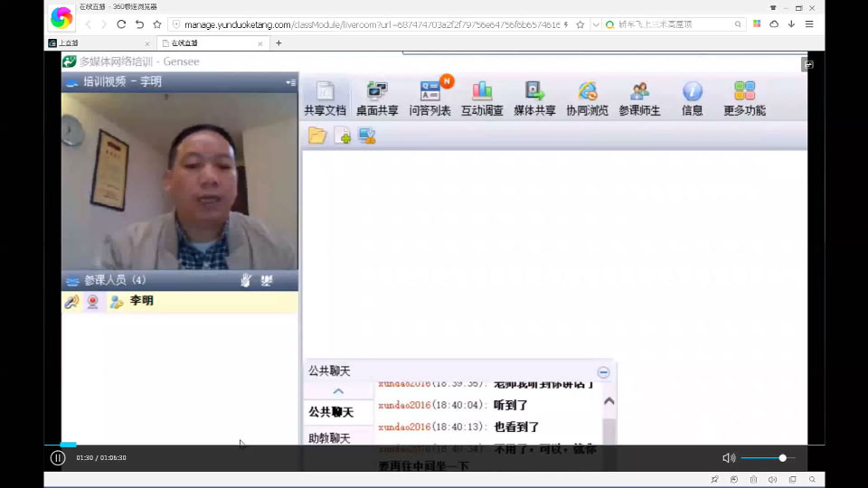The height and width of the screenshot is (488, 868).
Task: Adjust the volume slider handle
Action: coord(782,457)
